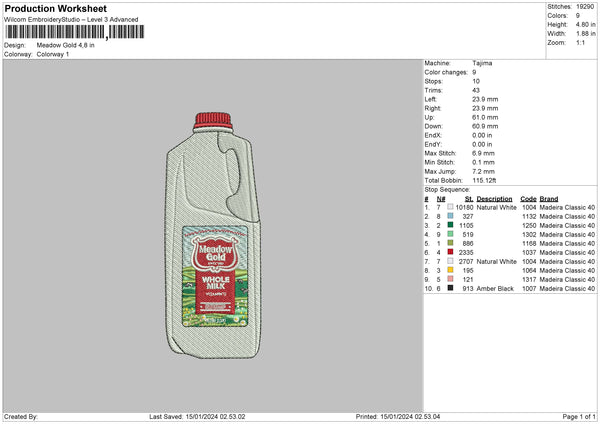The height and width of the screenshot is (424, 600).
Task: Select the Down value '60.9 mm'
Action: pos(485,126)
